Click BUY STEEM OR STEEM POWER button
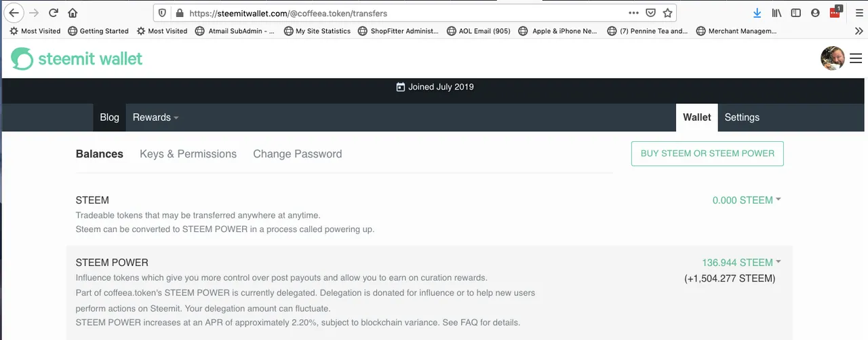This screenshot has width=868, height=340. click(707, 153)
